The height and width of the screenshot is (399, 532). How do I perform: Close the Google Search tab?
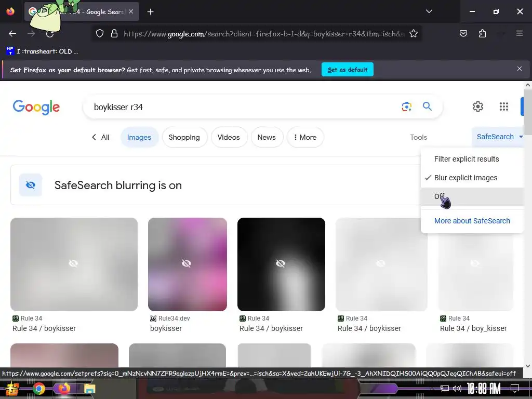pos(131,11)
